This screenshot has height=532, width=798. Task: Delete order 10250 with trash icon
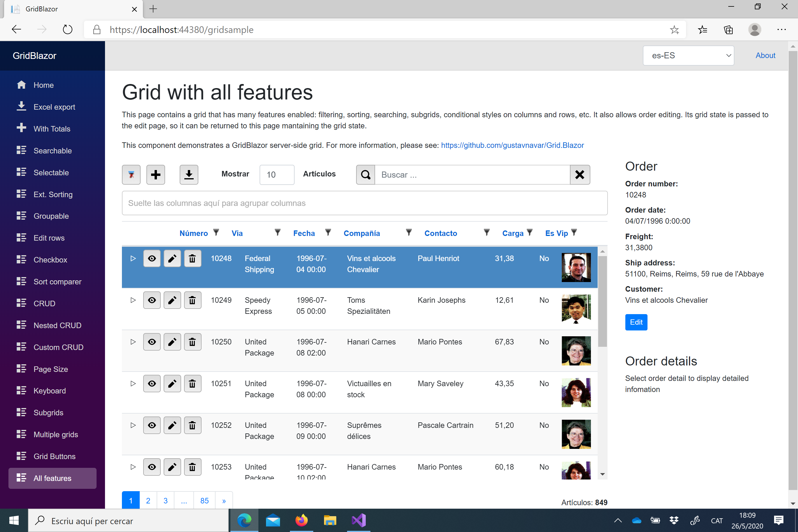(x=192, y=342)
